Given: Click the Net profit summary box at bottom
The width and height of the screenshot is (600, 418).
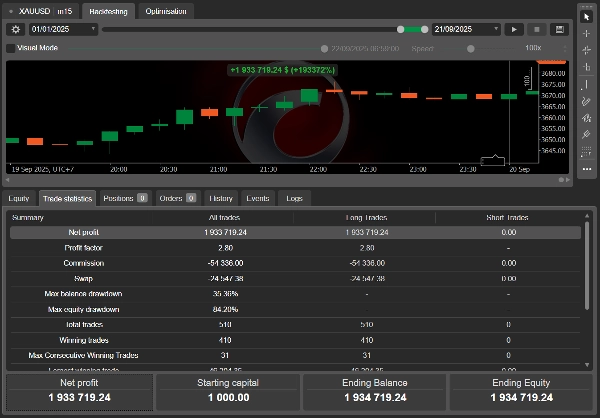Looking at the screenshot, I should (x=79, y=392).
